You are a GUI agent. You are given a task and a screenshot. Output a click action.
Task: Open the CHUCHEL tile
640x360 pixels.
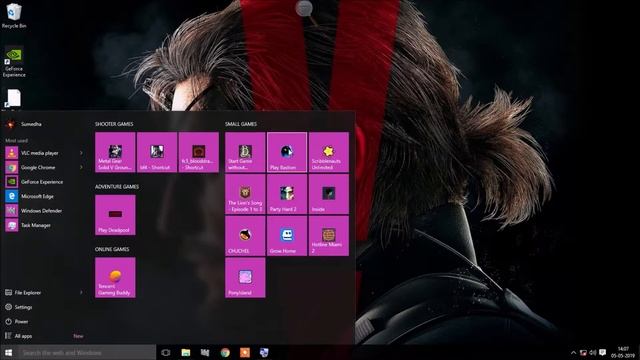(245, 236)
